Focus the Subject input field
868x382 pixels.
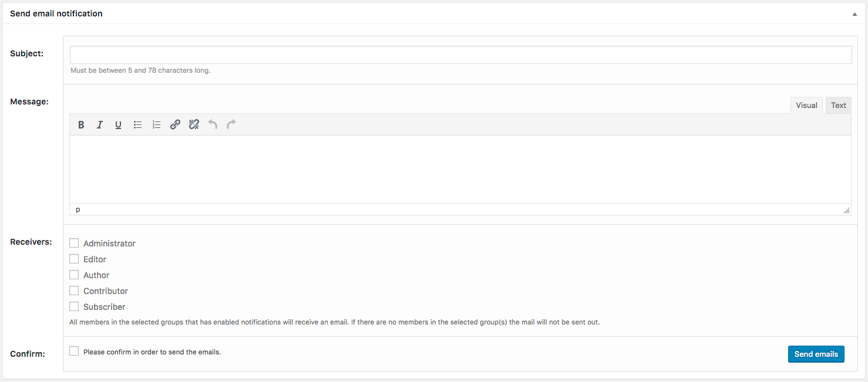tap(460, 55)
